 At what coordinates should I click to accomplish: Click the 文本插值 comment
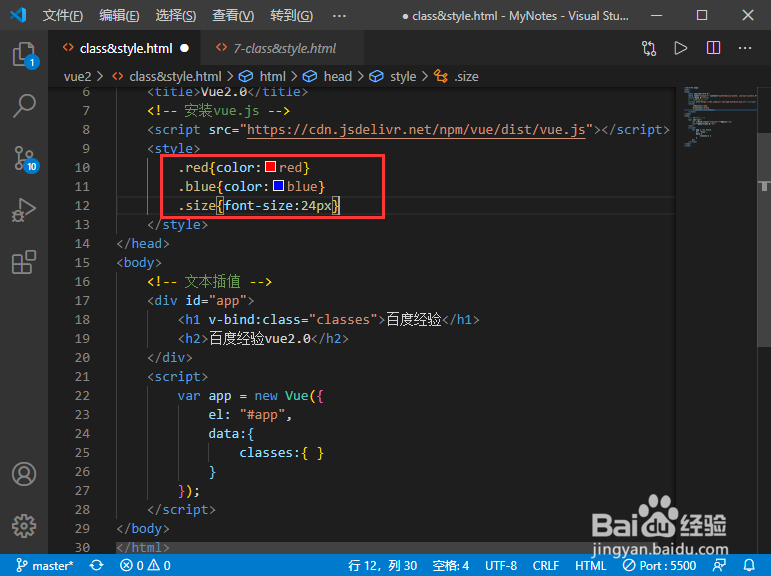(209, 281)
